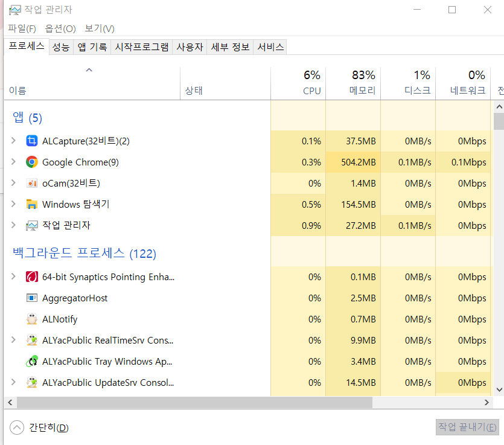Select the ALNotify icon
Screen dimensions: 504x445
[x=31, y=319]
